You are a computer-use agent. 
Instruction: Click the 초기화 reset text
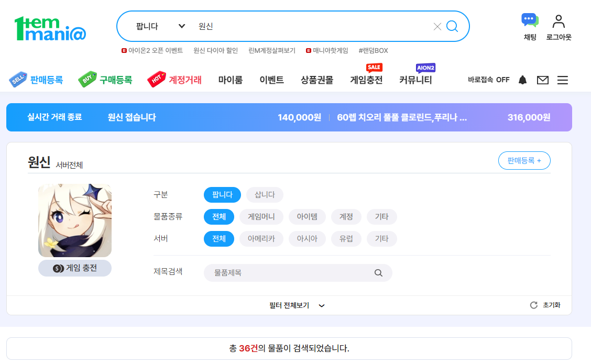coord(551,305)
